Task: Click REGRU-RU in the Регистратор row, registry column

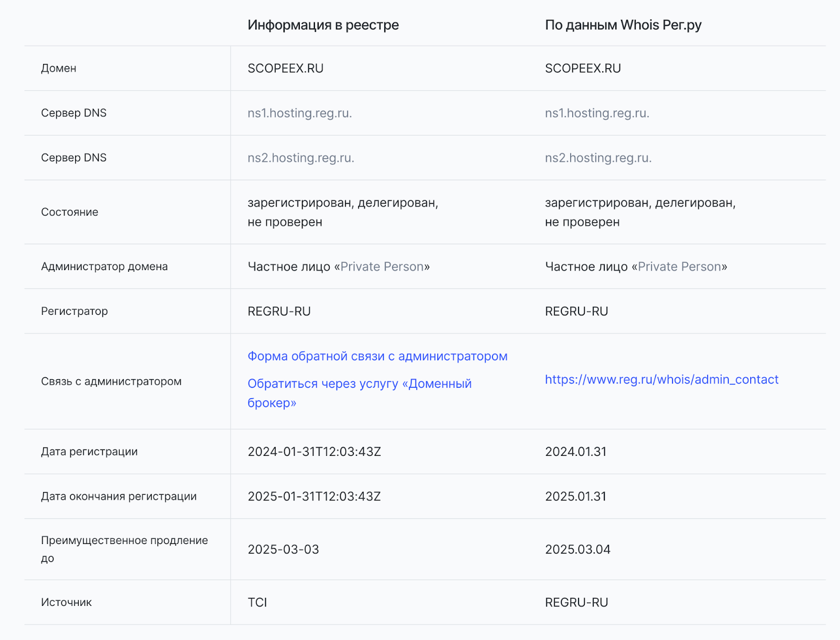Action: pyautogui.click(x=279, y=311)
